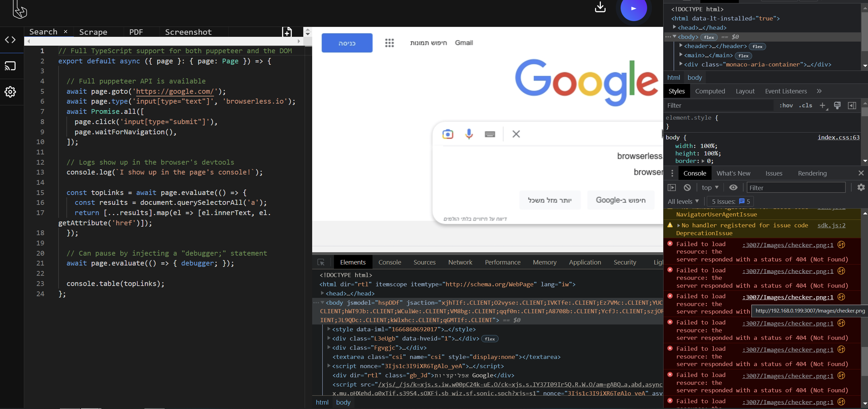Switch to the Screenshot editor tab
This screenshot has width=868, height=409.
188,32
